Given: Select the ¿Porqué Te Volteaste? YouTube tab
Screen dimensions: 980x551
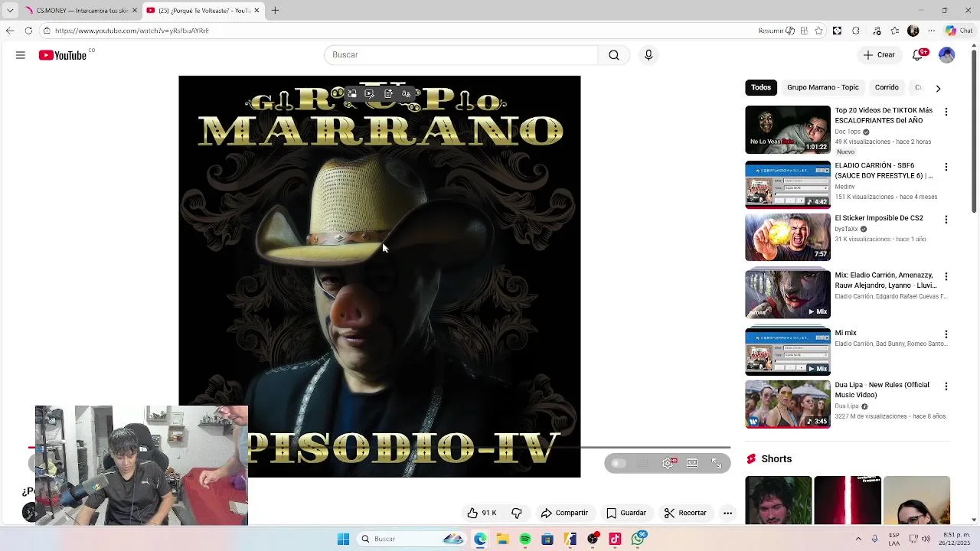Looking at the screenshot, I should pyautogui.click(x=204, y=10).
